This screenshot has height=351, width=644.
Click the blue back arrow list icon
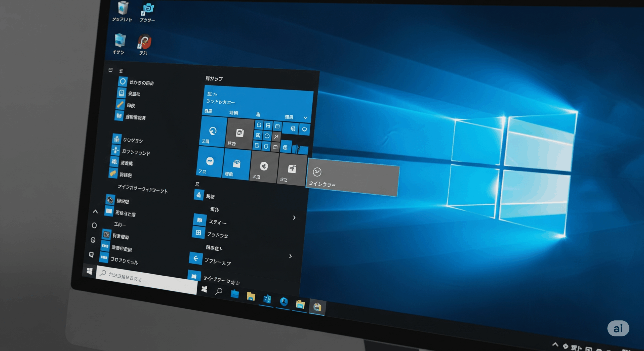196,258
